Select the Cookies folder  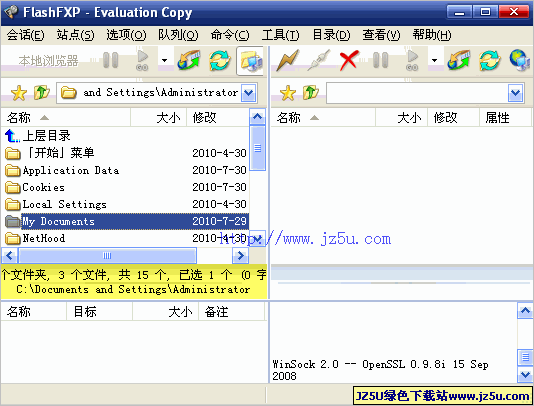coord(125,187)
